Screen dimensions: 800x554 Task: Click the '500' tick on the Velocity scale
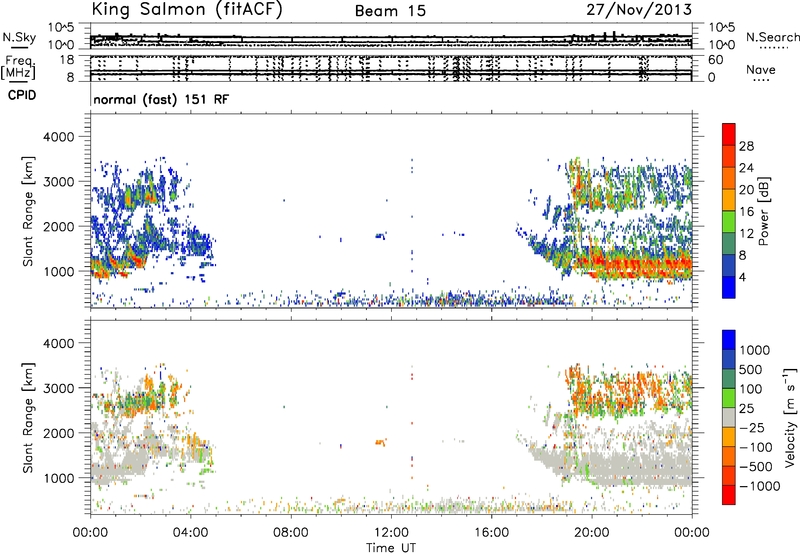coord(751,370)
